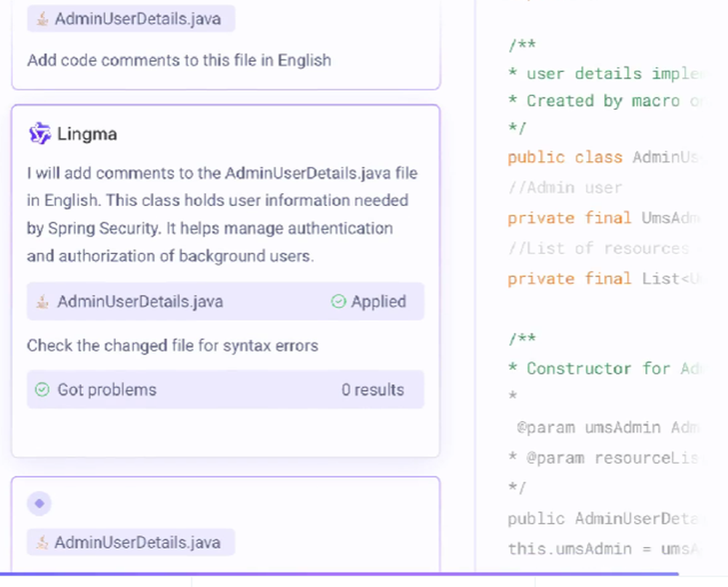
Task: Click the Lingma logo icon
Action: coord(40,134)
